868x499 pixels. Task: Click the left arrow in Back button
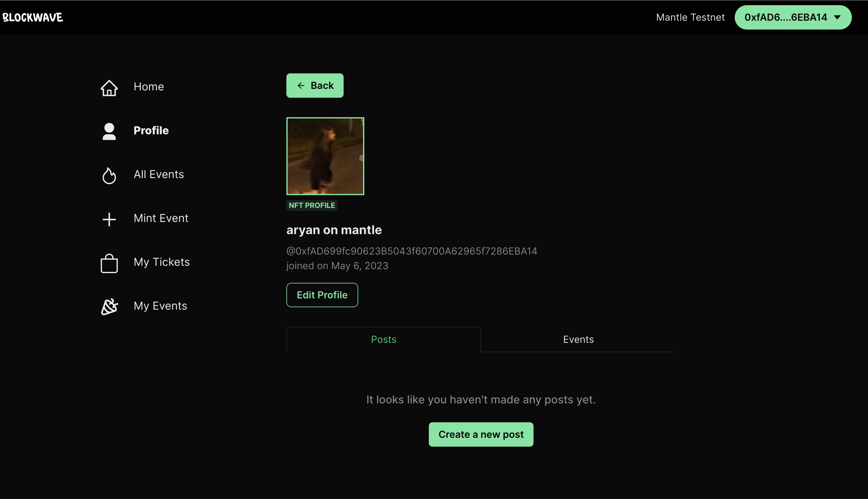point(301,86)
